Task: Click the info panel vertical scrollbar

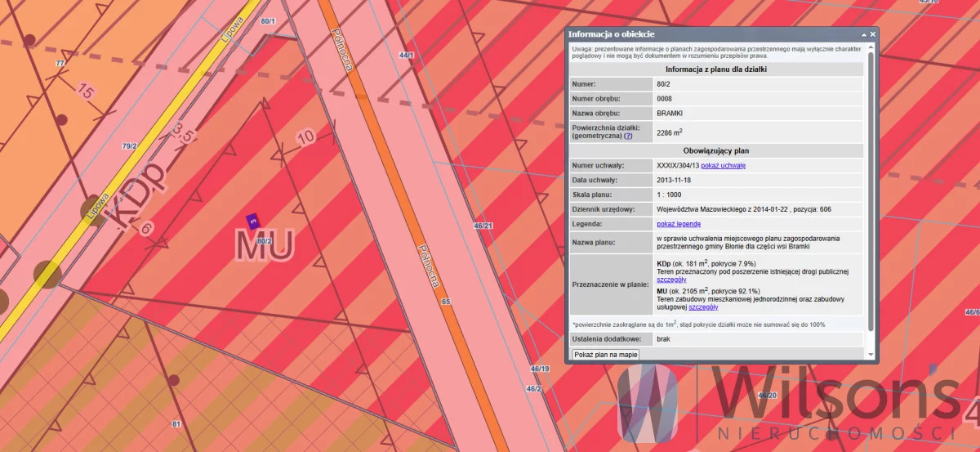Action: (871, 192)
